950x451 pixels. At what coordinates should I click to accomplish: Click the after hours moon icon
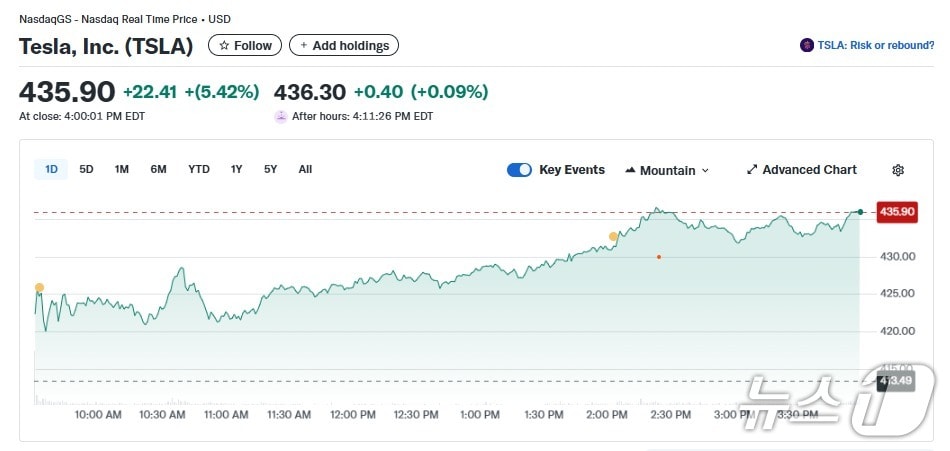[281, 116]
